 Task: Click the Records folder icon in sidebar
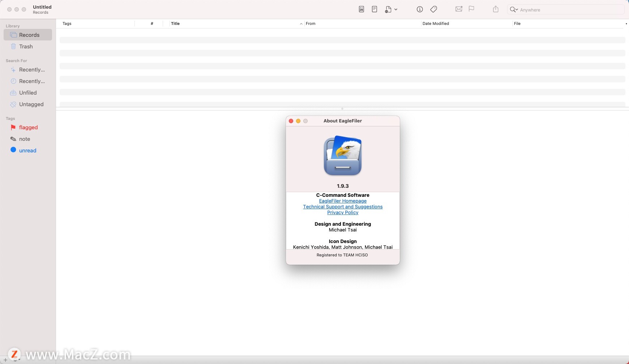point(13,35)
